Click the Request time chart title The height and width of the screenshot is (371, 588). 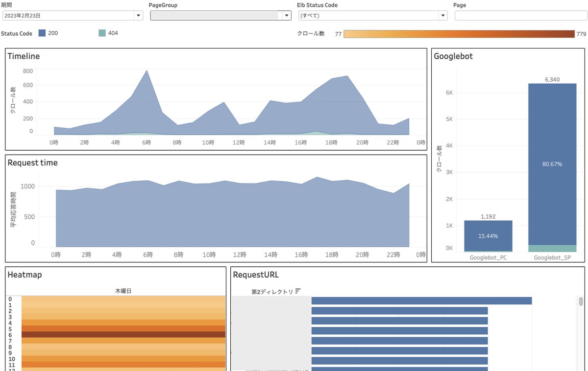(32, 163)
